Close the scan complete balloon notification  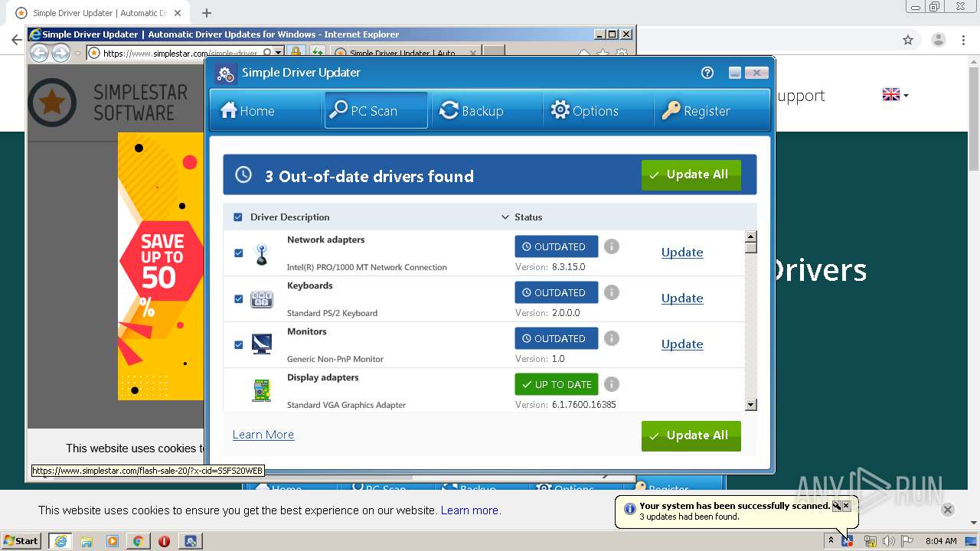click(x=846, y=506)
